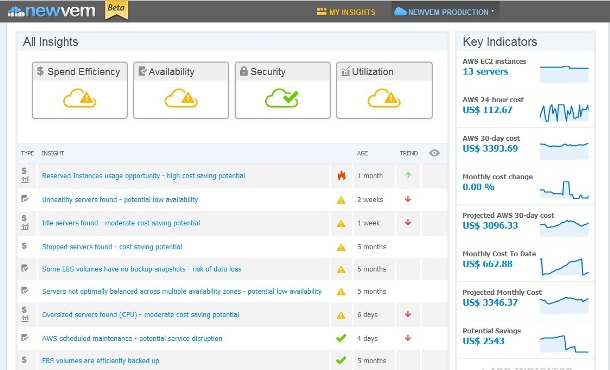
Task: Click the US$ 112.67 indicator value
Action: [487, 110]
